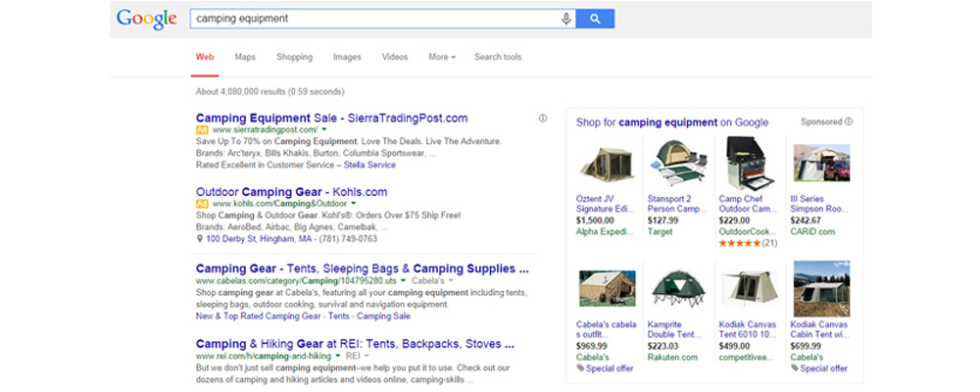
Task: Open Search tools
Action: click(x=498, y=57)
